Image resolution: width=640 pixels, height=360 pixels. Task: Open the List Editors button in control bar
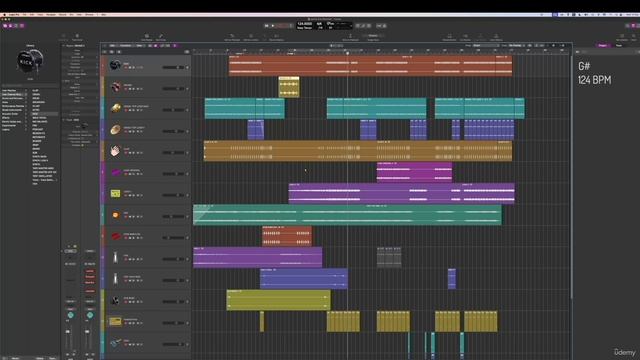pos(628,26)
